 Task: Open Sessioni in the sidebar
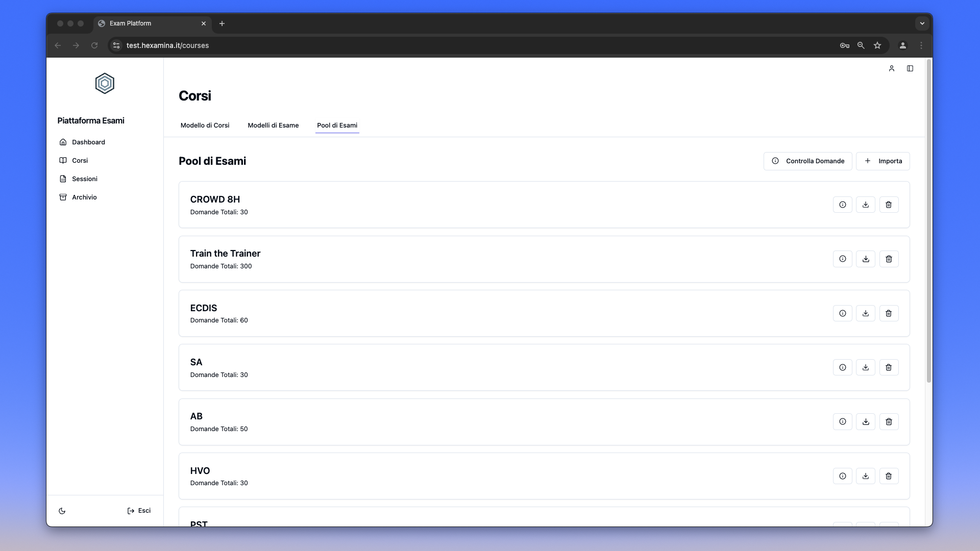84,179
